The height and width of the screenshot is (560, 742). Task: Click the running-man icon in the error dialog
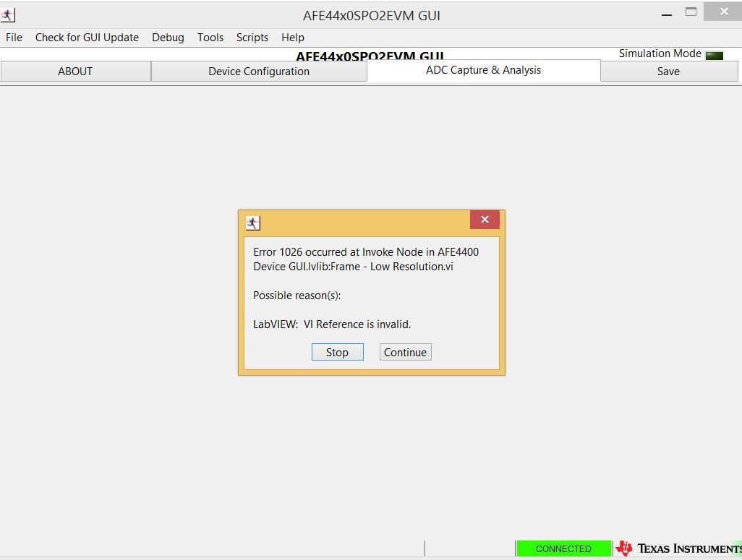coord(252,223)
